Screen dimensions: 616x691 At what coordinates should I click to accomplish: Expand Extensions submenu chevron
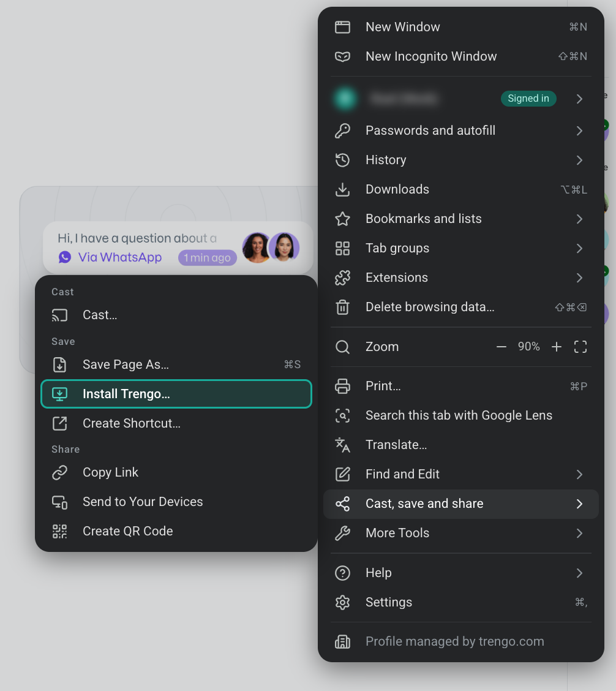[x=579, y=278]
